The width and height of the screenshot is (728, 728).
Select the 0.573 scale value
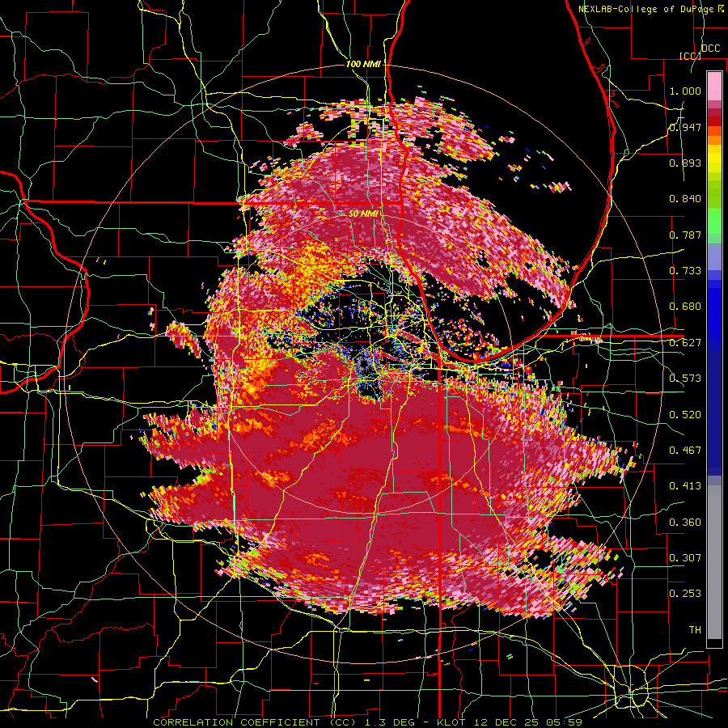pos(685,379)
